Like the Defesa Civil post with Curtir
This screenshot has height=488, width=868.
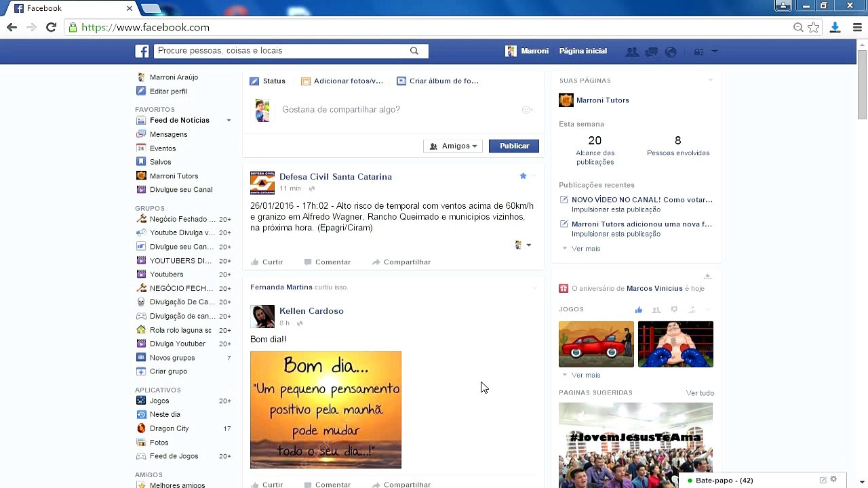[x=267, y=262]
